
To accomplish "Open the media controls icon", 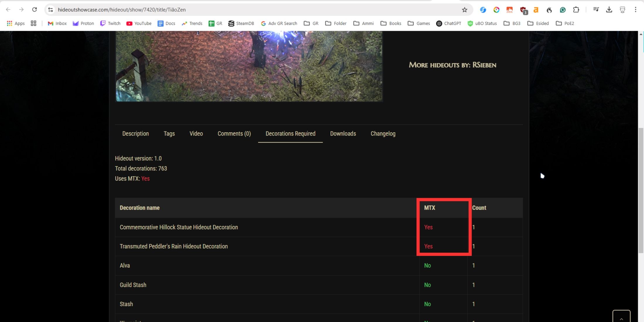I will (x=596, y=10).
